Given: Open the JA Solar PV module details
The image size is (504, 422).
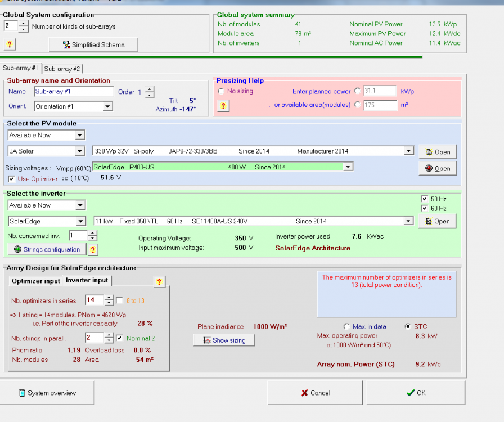Looking at the screenshot, I should coord(437,152).
